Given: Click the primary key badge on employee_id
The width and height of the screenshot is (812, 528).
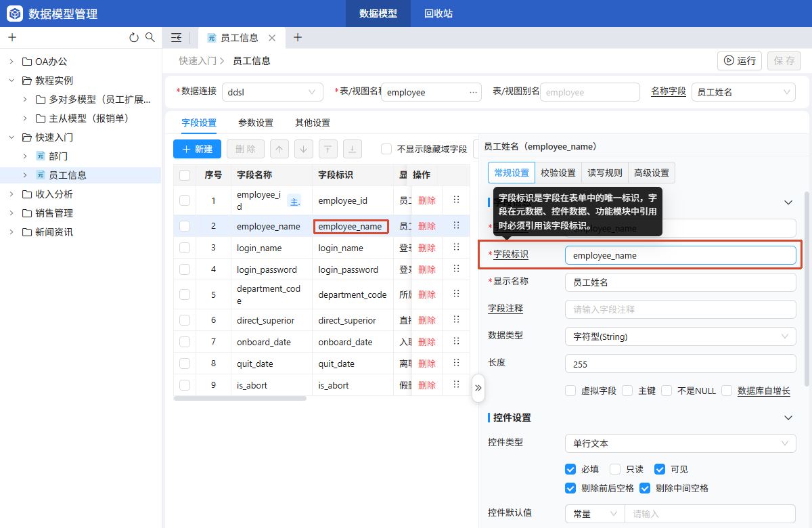Looking at the screenshot, I should (x=294, y=200).
